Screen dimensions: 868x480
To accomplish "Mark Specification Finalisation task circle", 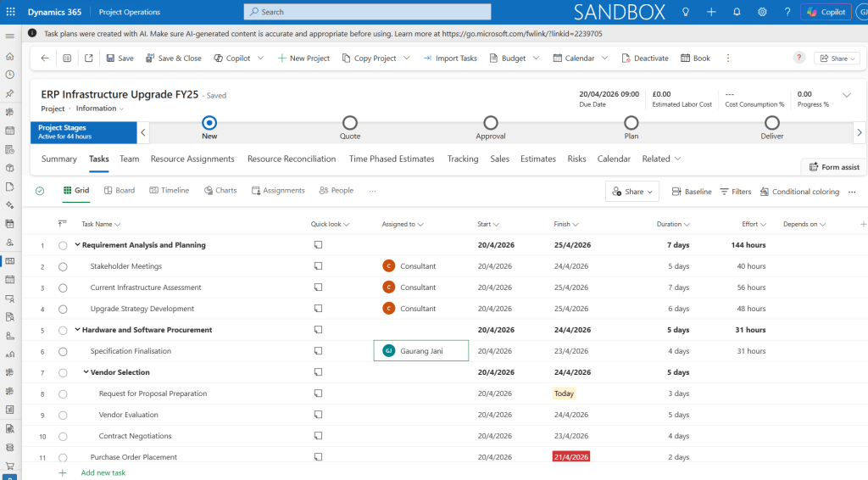I will (x=63, y=351).
